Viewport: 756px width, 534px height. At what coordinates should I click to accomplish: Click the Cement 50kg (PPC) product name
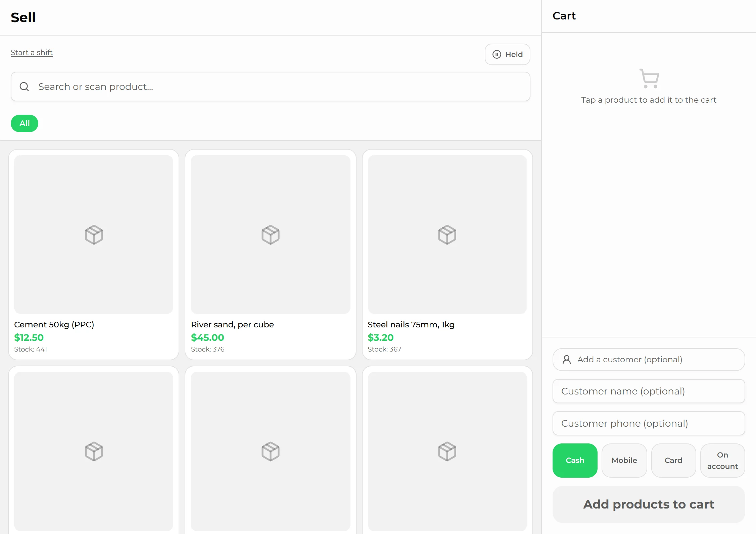54,324
